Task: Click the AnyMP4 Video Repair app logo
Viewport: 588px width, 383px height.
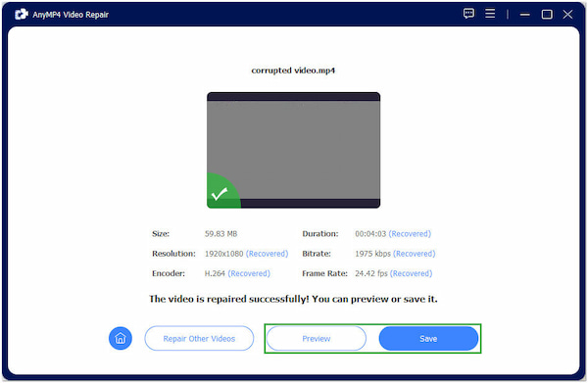Action: (x=21, y=15)
